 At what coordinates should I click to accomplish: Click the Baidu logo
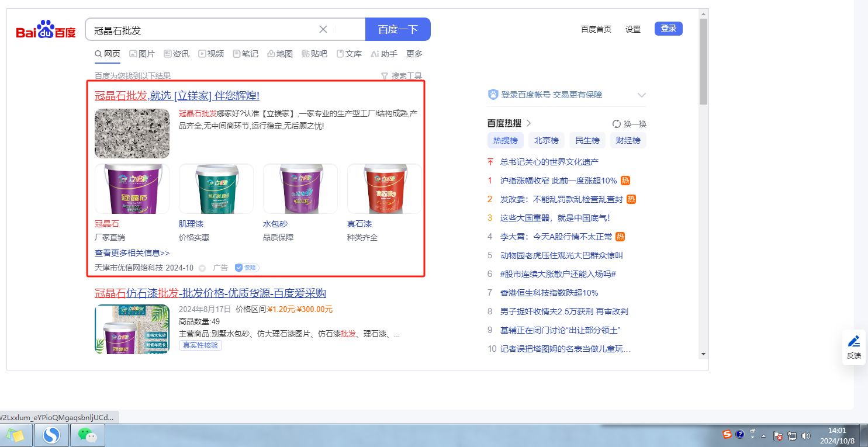click(x=46, y=30)
